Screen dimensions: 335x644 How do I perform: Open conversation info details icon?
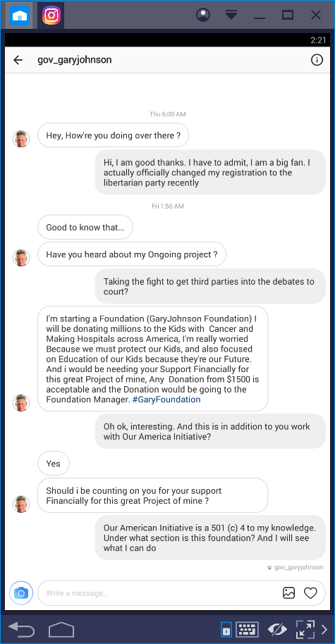[317, 61]
